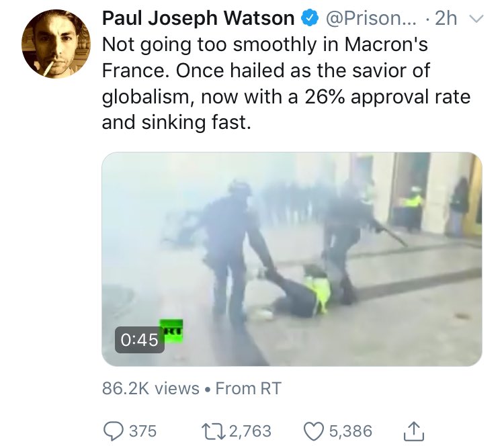The height and width of the screenshot is (446, 504).
Task: Click the 86.2K views label
Action: click(x=151, y=388)
